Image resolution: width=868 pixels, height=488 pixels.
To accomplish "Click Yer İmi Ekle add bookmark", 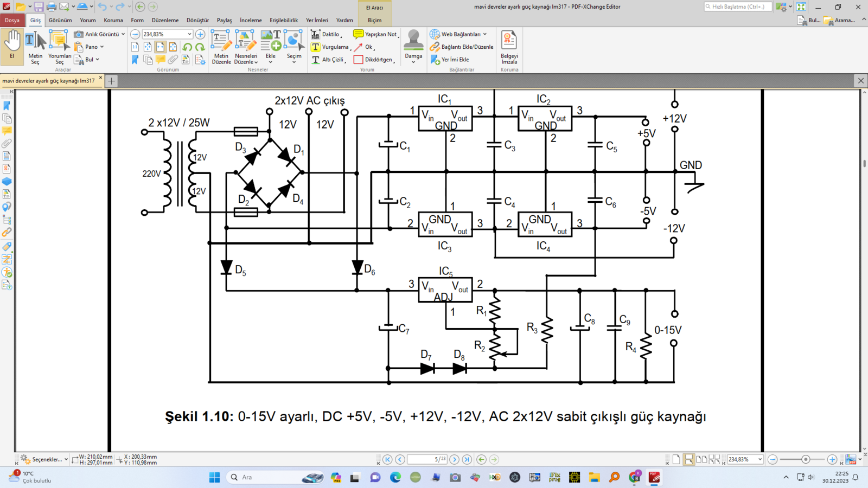I will coord(450,60).
